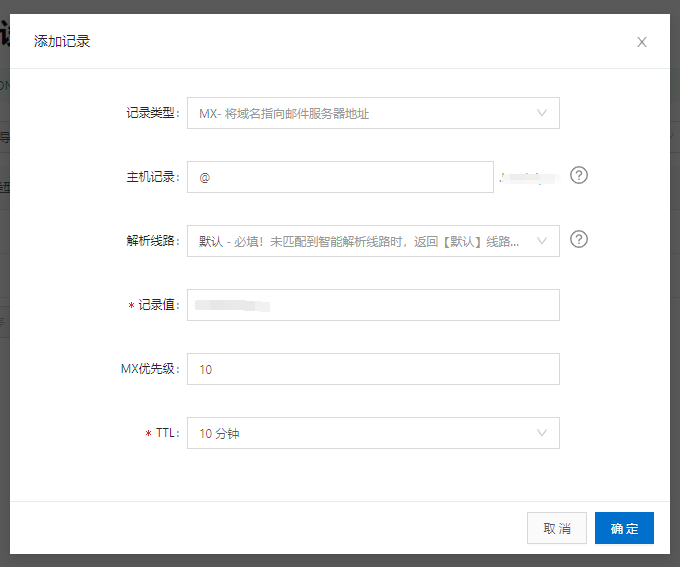Click the 取消 button
This screenshot has width=680, height=567.
557,528
